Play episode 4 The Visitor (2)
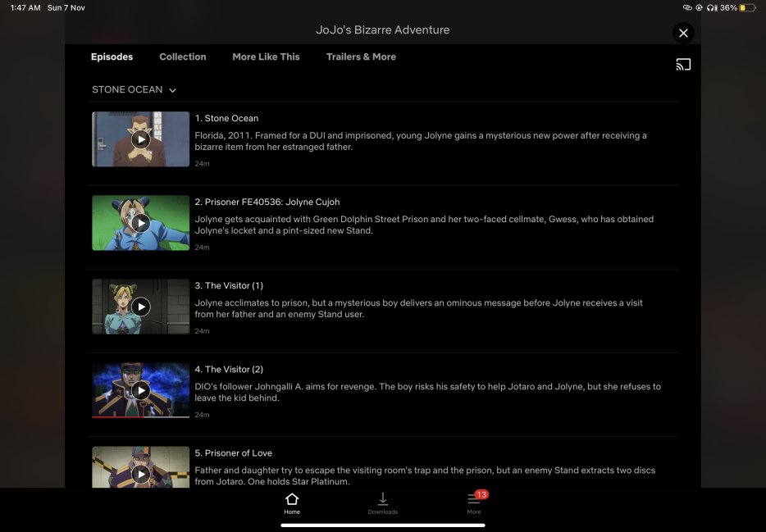The width and height of the screenshot is (766, 532). pyautogui.click(x=141, y=390)
